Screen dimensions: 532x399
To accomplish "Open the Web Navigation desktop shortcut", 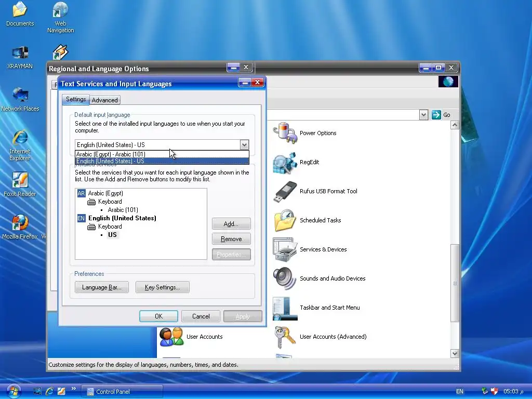I will [x=60, y=17].
